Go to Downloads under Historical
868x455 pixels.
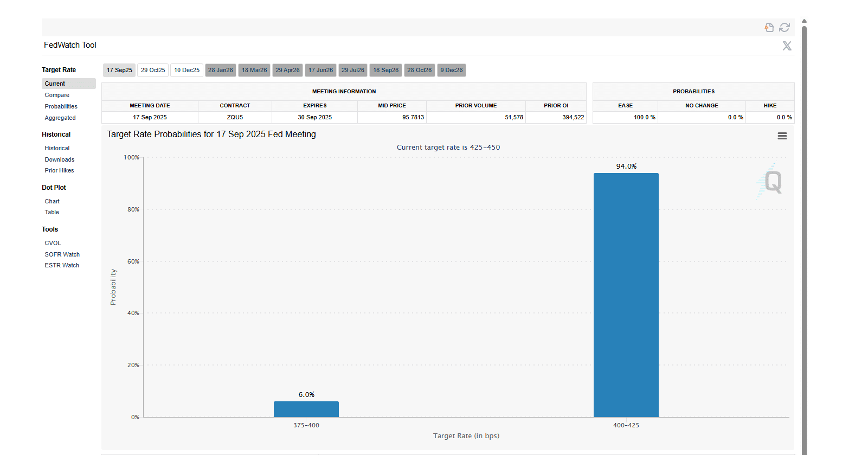point(60,159)
